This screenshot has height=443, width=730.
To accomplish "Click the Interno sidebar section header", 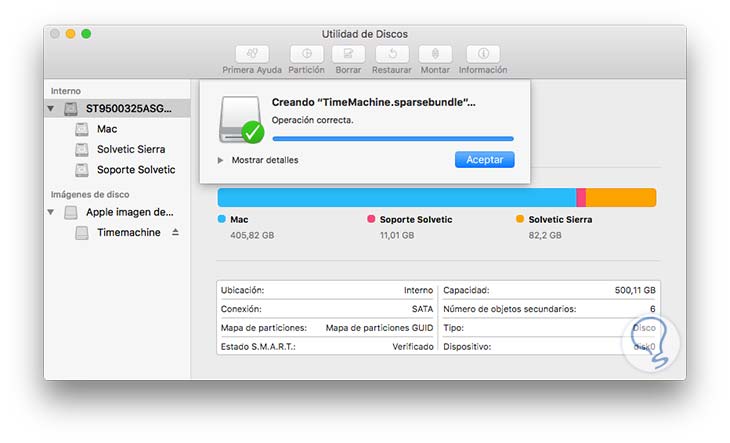I will pos(66,91).
